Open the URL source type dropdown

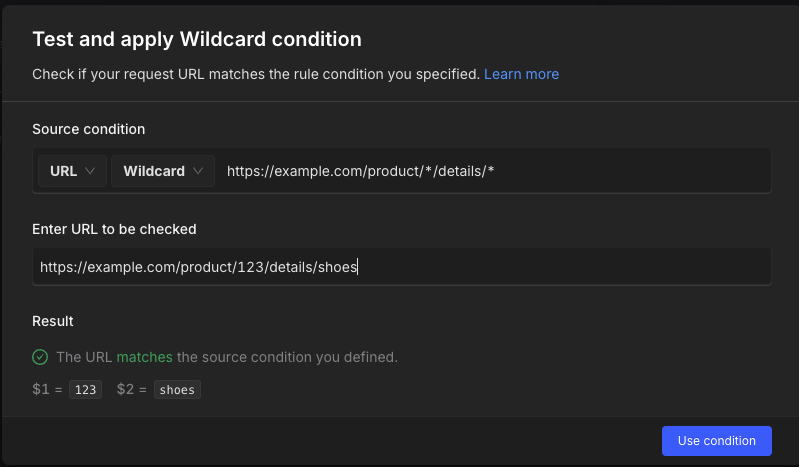point(72,171)
